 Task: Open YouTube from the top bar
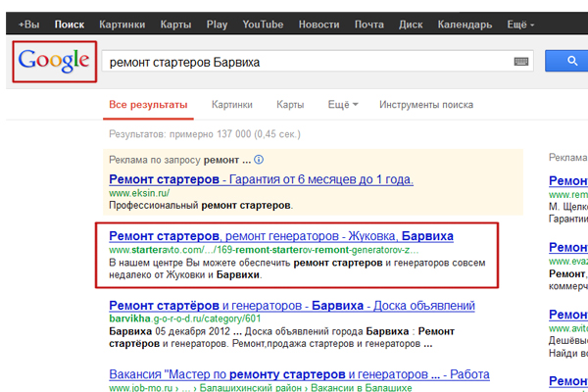[263, 24]
